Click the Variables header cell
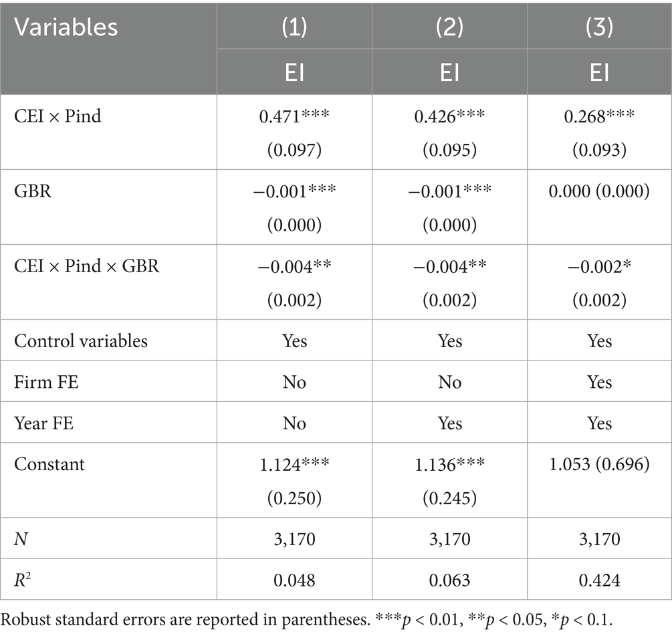This screenshot has height=636, width=672. (x=66, y=27)
